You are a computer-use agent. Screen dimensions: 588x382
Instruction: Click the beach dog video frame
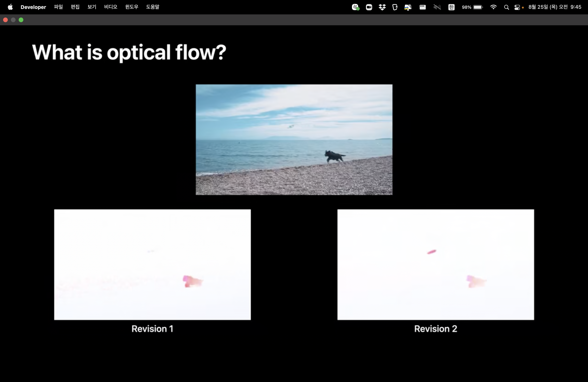point(294,140)
